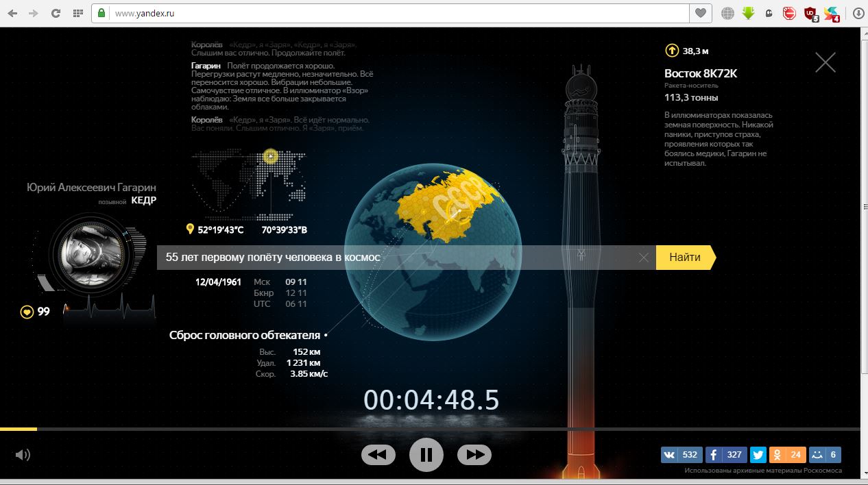Close the Gagarin flight overlay
This screenshot has height=485, width=868.
825,62
